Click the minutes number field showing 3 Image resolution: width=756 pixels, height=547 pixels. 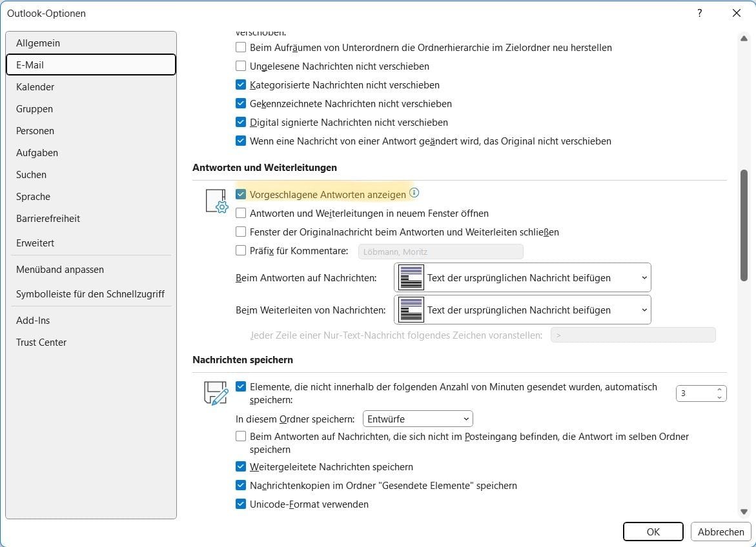click(695, 393)
